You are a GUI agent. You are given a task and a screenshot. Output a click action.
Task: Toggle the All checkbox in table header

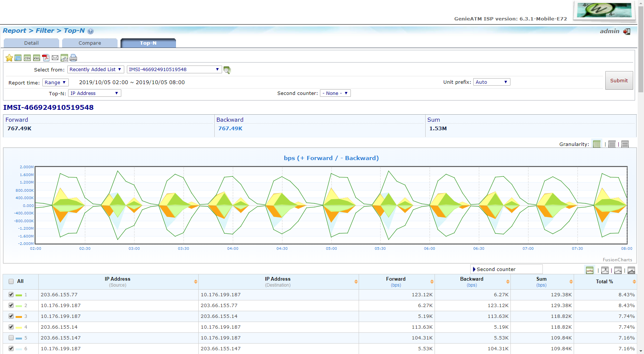11,281
